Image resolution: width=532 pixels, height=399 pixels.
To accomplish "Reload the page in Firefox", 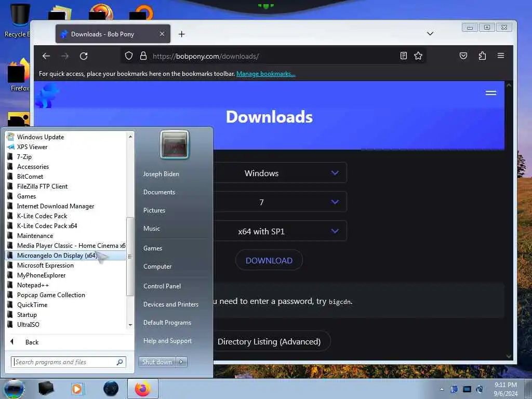I will [x=84, y=56].
